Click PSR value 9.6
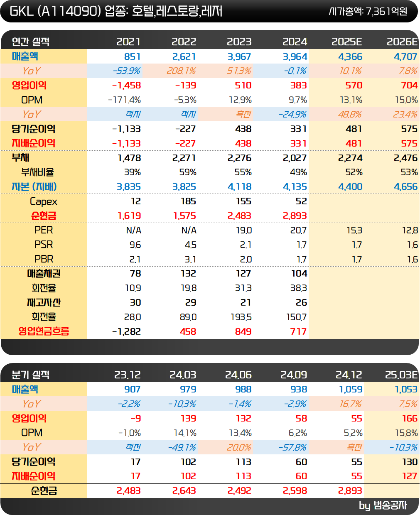 click(135, 245)
